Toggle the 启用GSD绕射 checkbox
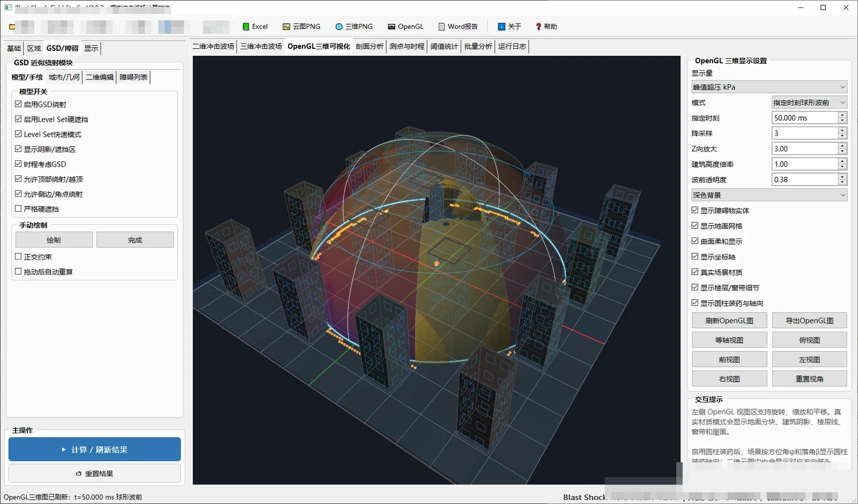This screenshot has height=504, width=858. pos(18,104)
